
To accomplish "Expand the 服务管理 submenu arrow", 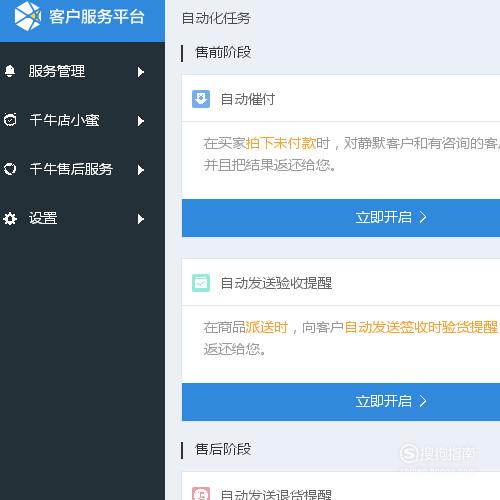I will point(141,72).
